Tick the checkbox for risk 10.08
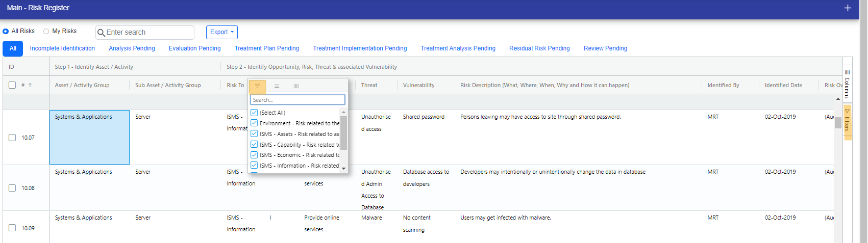Screen dimensions: 868x243 (x=12, y=188)
